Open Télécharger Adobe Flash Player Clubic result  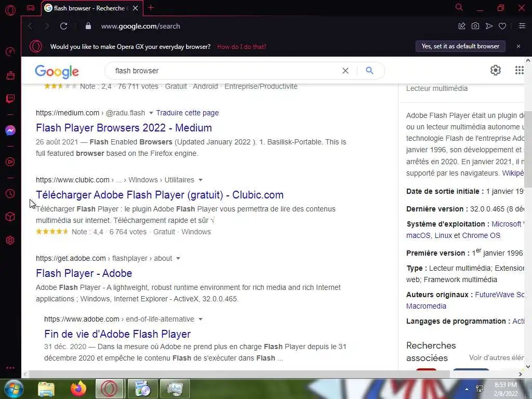click(x=160, y=195)
